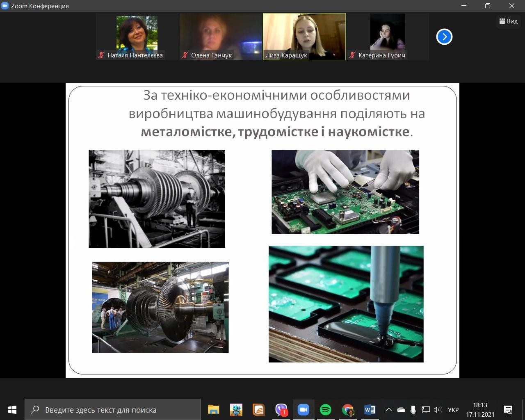Click muted microphone icon of Олена Ганчук

185,55
